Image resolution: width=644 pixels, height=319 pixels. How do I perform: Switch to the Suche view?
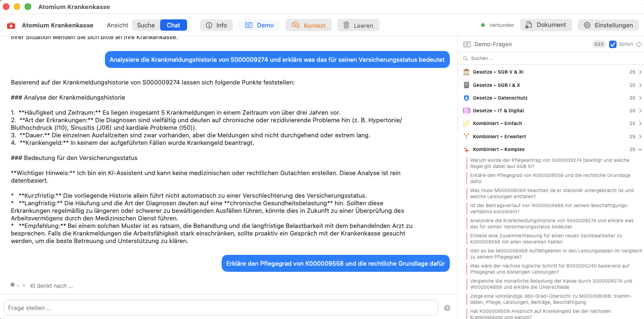coord(146,25)
